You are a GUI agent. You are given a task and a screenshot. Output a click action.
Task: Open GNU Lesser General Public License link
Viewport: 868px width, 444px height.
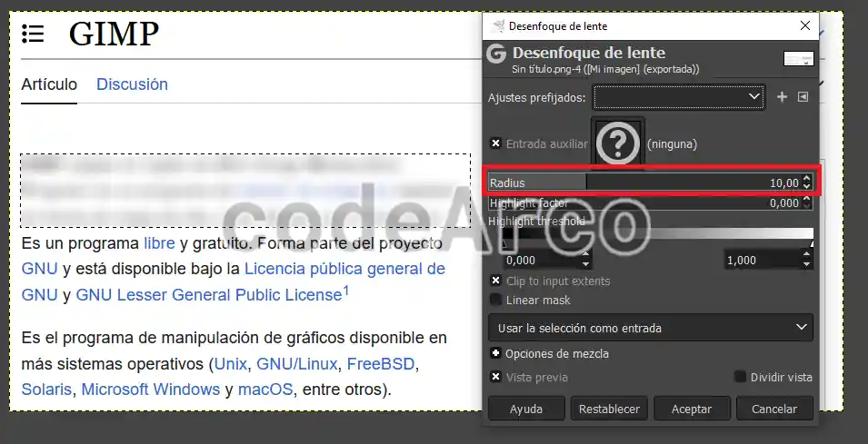[x=209, y=295]
